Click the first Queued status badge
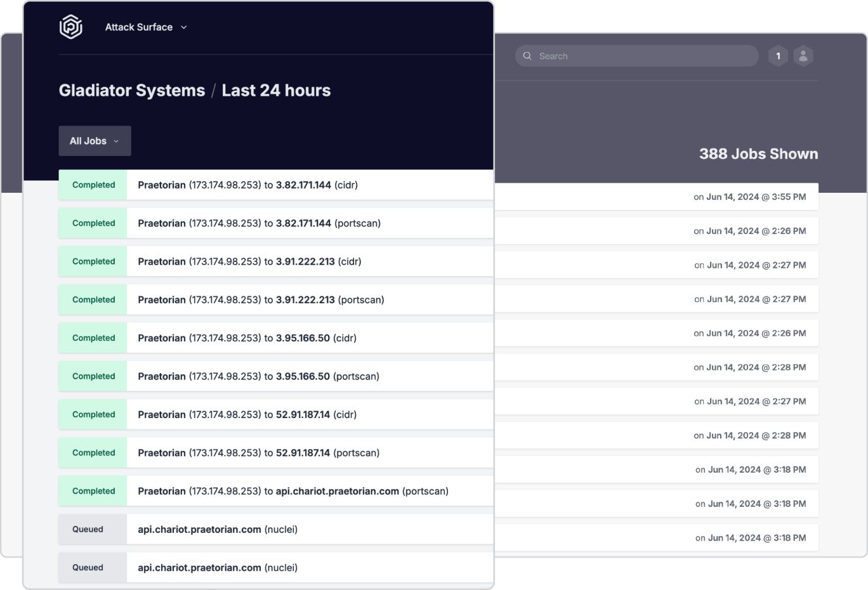The width and height of the screenshot is (868, 590). pos(93,529)
